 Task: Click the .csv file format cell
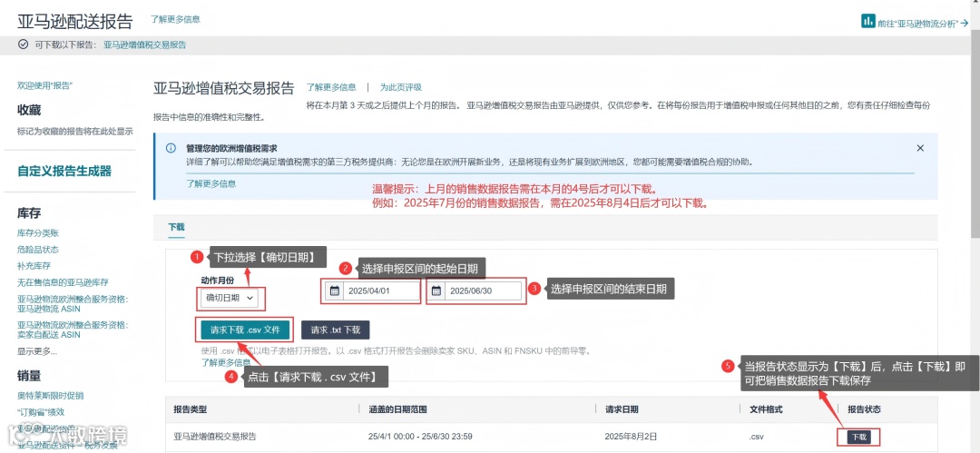pyautogui.click(x=757, y=436)
